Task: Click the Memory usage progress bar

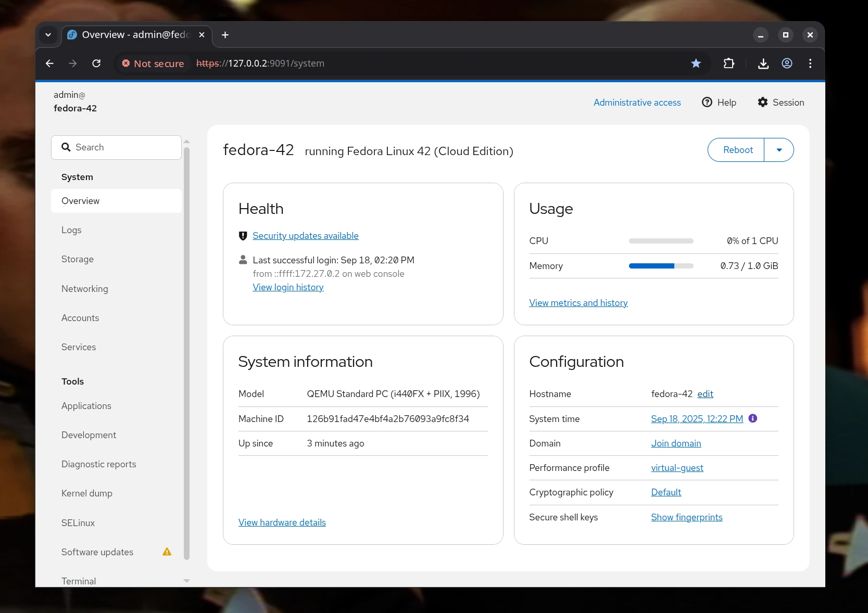Action: (x=660, y=265)
